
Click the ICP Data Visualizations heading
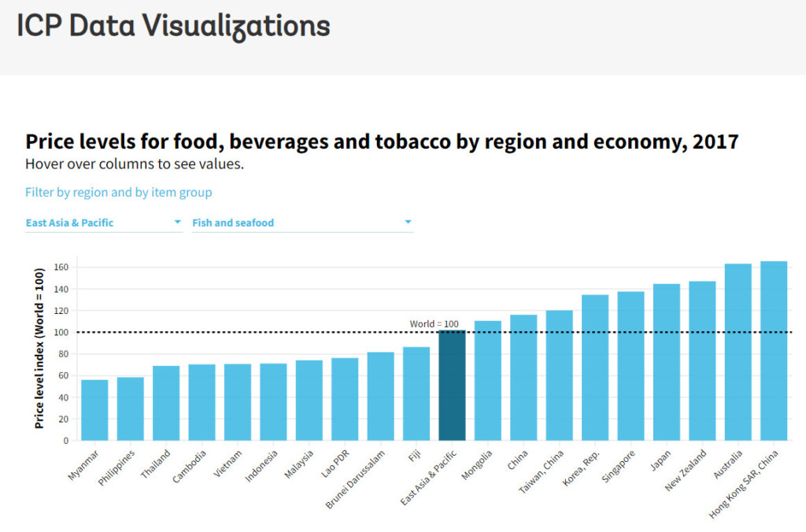tap(173, 27)
